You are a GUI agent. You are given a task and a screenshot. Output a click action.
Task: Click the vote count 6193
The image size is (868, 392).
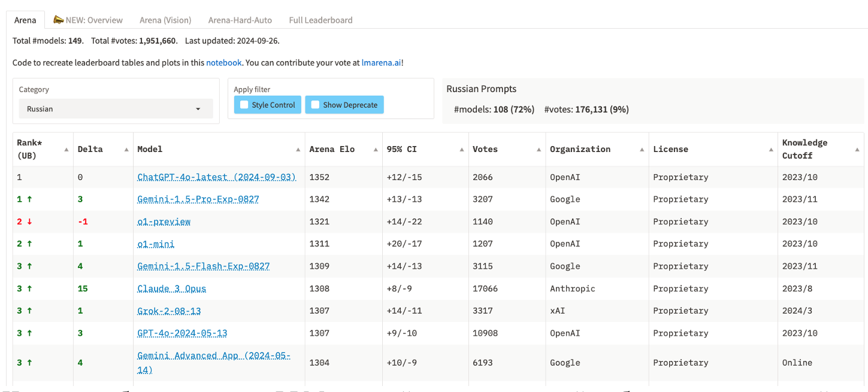click(483, 363)
